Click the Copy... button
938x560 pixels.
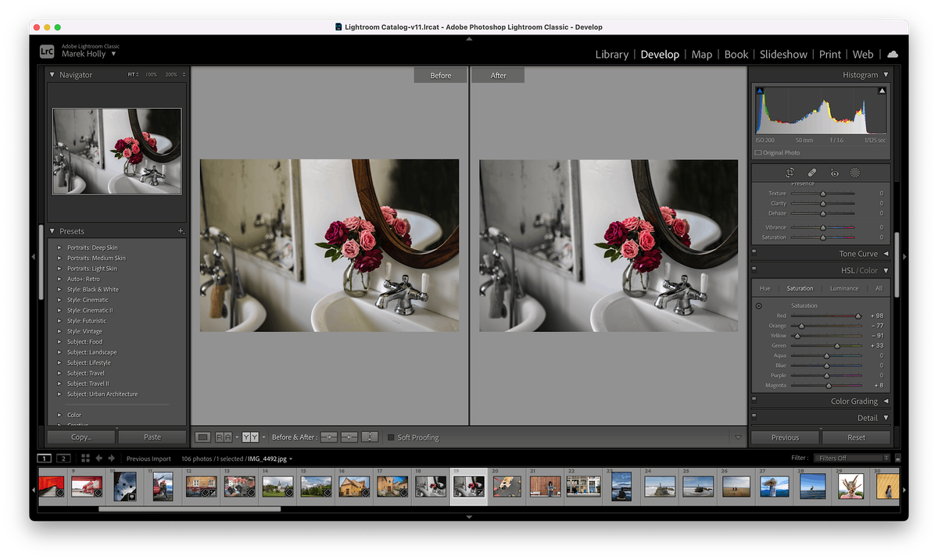(x=80, y=437)
